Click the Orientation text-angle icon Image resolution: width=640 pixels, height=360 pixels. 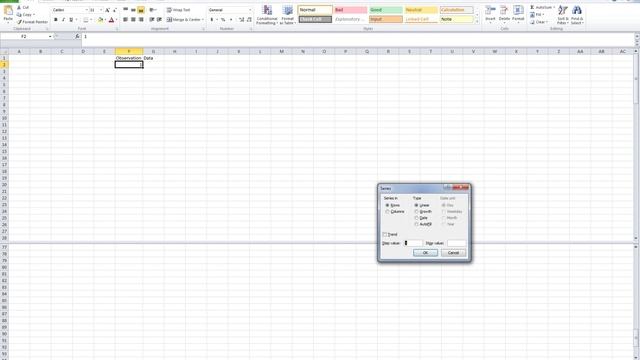tap(152, 10)
